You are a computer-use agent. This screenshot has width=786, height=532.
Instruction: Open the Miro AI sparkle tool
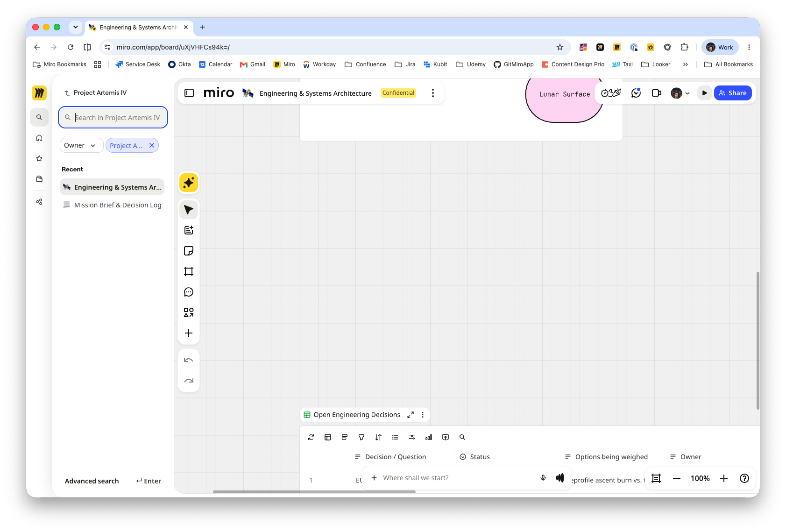[189, 183]
